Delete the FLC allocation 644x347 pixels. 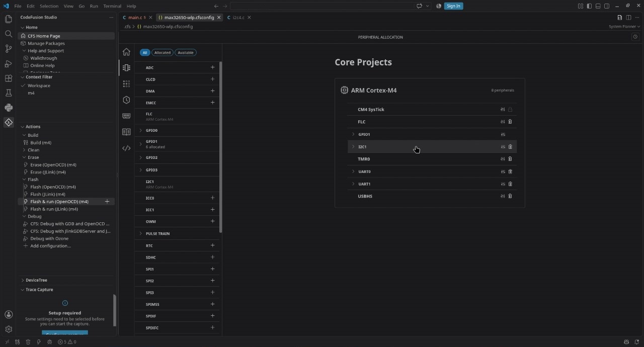[x=510, y=122]
